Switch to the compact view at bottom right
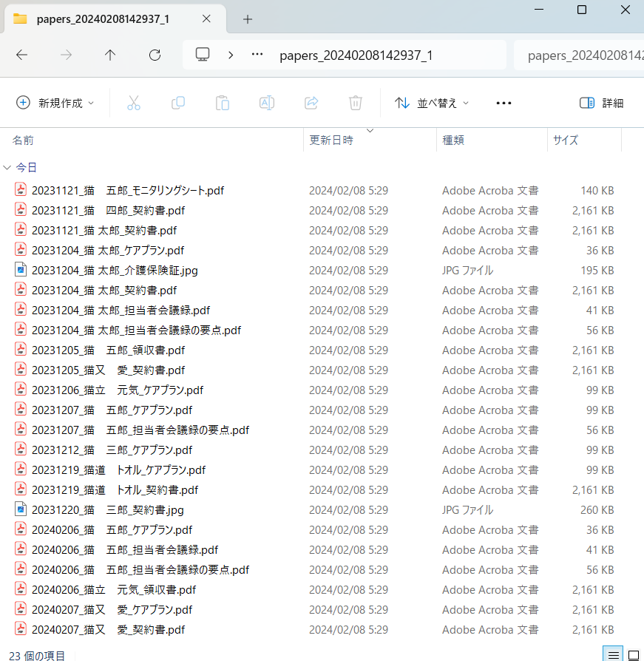644x661 pixels. pos(634,654)
